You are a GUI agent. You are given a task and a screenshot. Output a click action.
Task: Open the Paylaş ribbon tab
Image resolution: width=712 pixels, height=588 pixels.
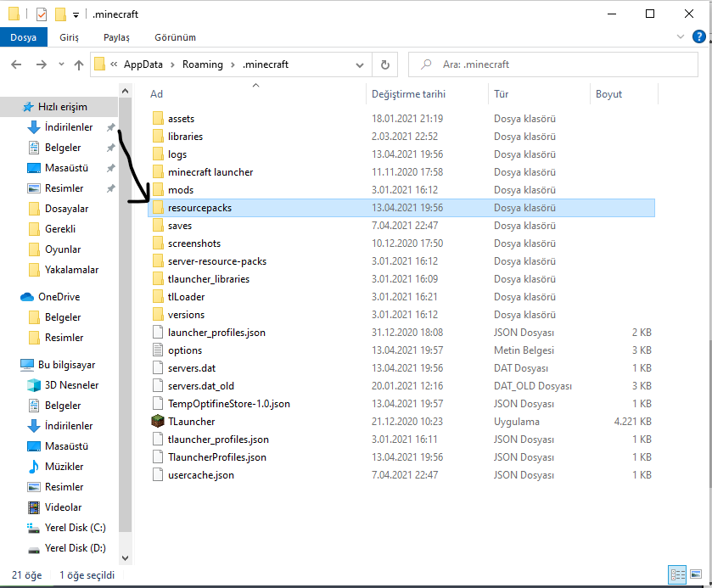116,37
